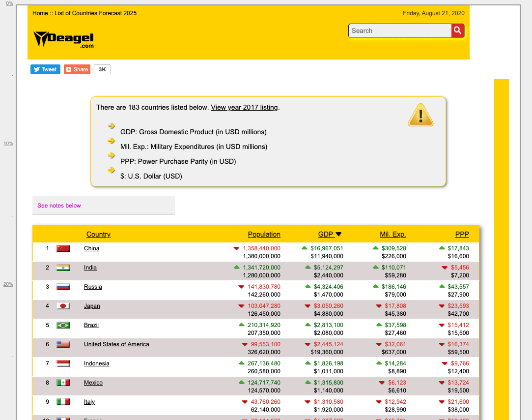This screenshot has width=532, height=420.
Task: Click USA GDP value $2,445,124
Action: (x=329, y=344)
